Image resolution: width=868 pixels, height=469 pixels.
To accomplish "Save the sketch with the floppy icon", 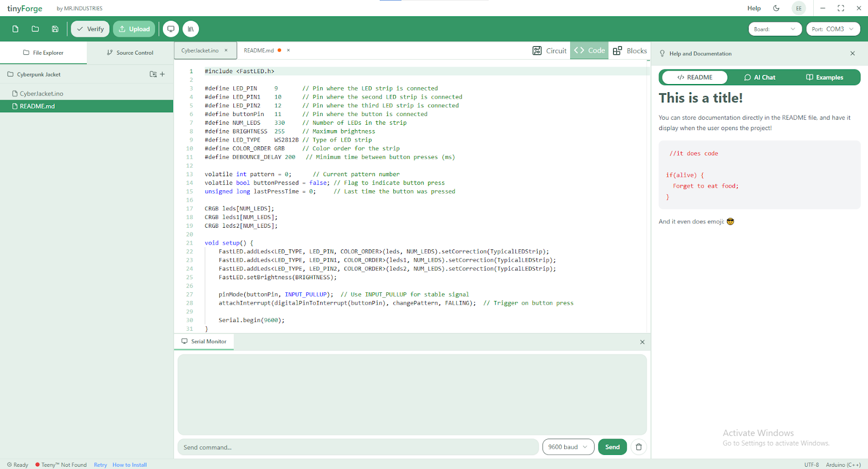I will click(55, 29).
